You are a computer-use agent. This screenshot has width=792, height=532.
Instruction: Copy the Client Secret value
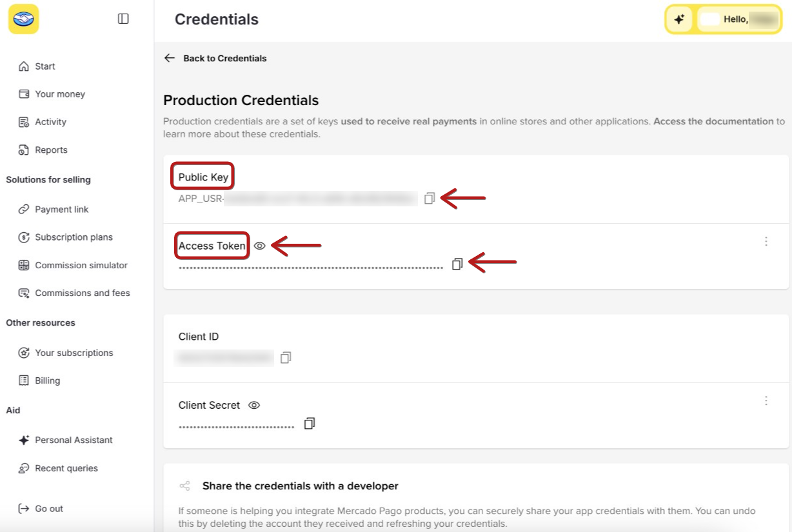(x=310, y=423)
